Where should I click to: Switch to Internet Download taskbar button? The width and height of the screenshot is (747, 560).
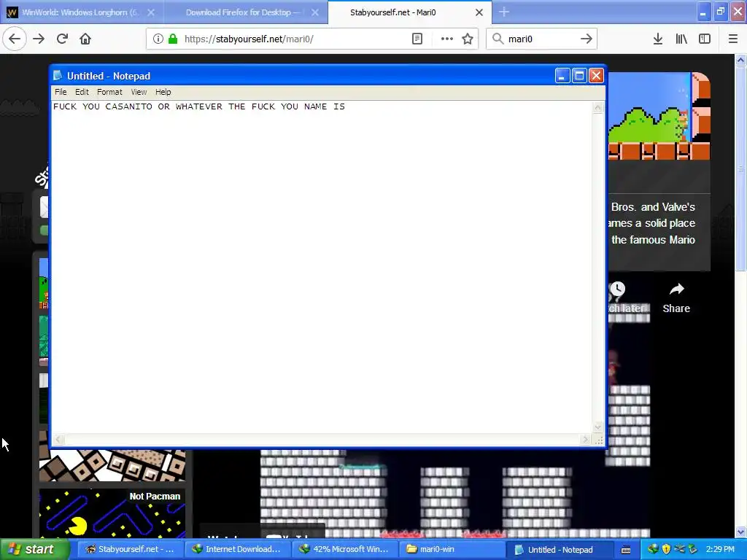pos(236,550)
